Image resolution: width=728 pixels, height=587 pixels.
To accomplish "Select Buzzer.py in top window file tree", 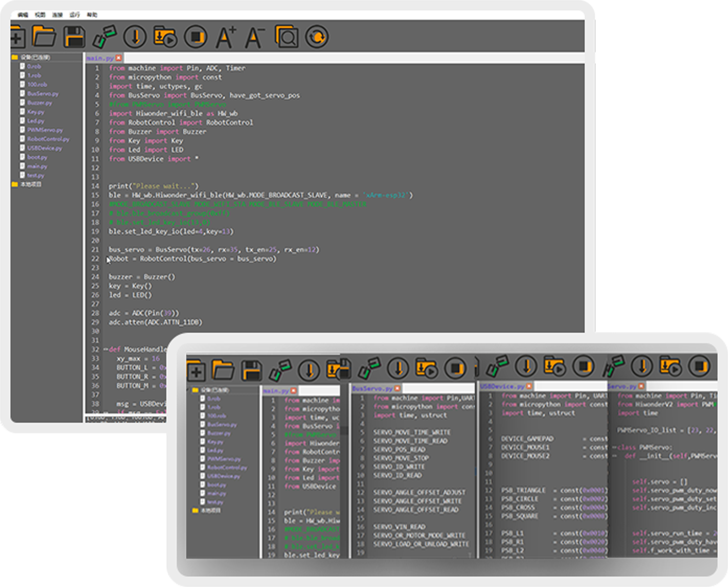I will (40, 103).
